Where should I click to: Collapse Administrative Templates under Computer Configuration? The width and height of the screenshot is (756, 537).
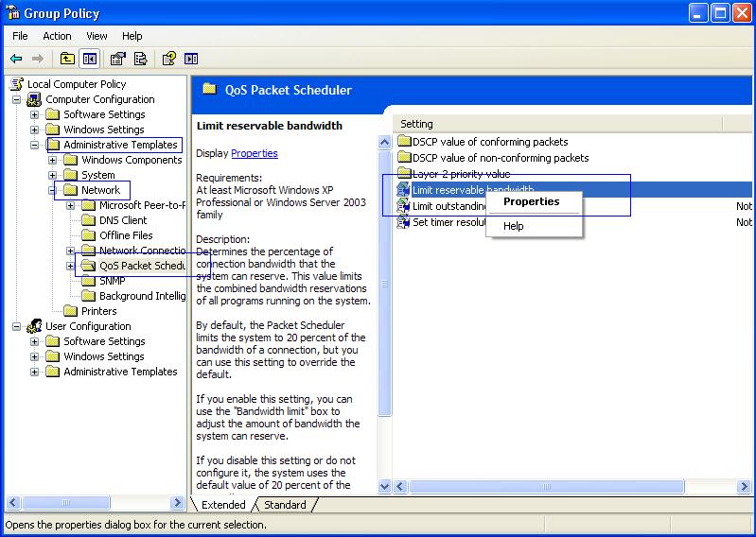pyautogui.click(x=34, y=145)
